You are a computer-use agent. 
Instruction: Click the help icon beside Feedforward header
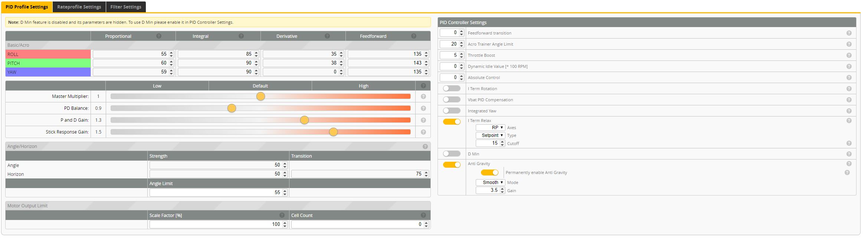point(414,36)
